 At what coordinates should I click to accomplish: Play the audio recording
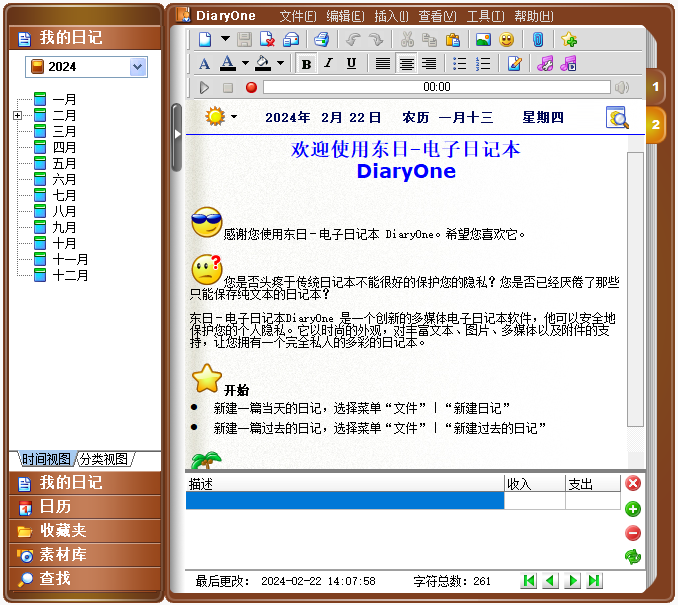coord(204,88)
